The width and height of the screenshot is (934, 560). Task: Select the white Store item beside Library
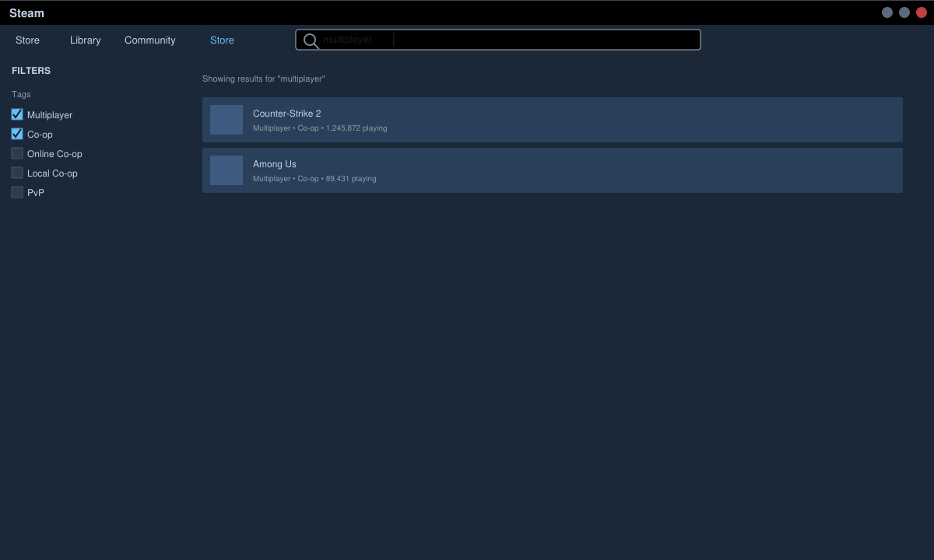tap(27, 40)
